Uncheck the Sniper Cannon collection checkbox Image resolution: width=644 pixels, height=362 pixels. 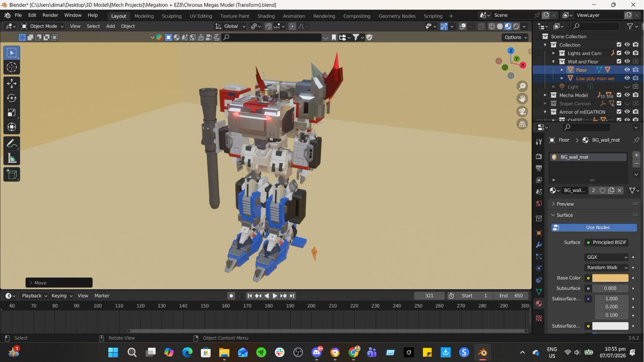[x=619, y=103]
